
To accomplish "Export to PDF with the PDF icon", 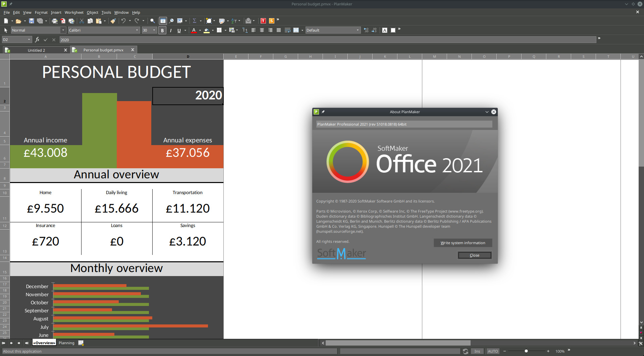I will [63, 21].
